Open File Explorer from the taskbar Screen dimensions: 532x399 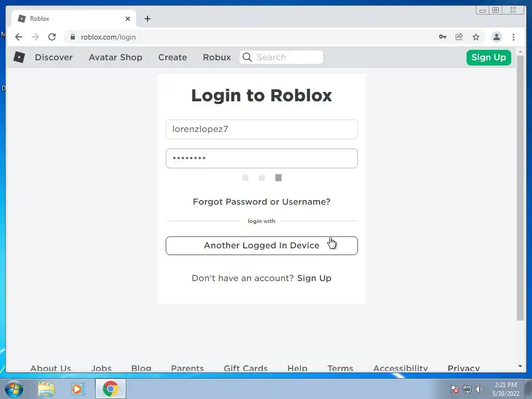click(x=46, y=389)
